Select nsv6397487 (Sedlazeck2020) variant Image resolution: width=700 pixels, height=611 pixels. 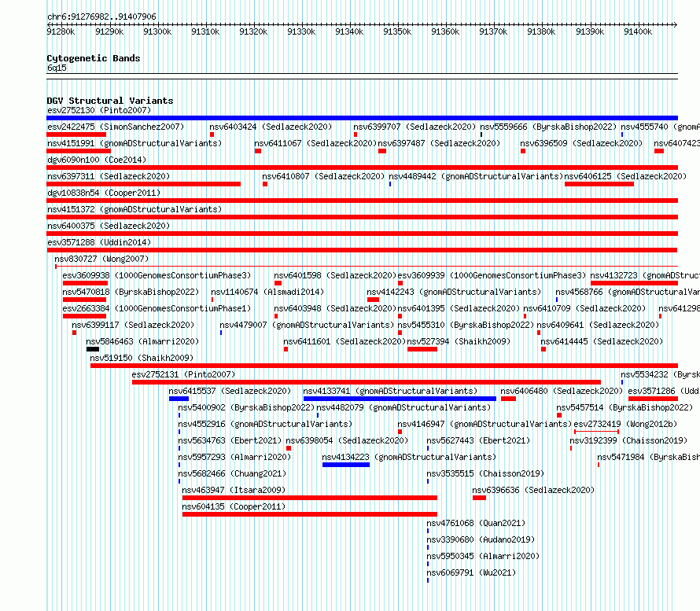pos(440,143)
